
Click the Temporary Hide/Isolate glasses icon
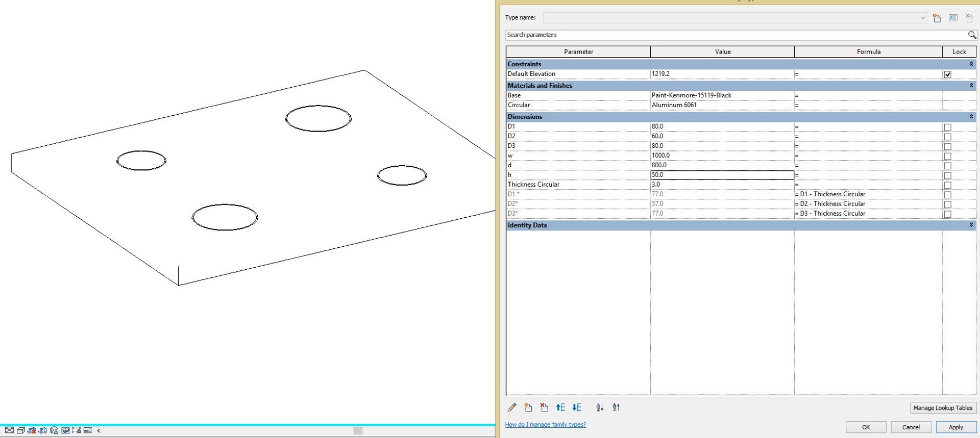65,430
